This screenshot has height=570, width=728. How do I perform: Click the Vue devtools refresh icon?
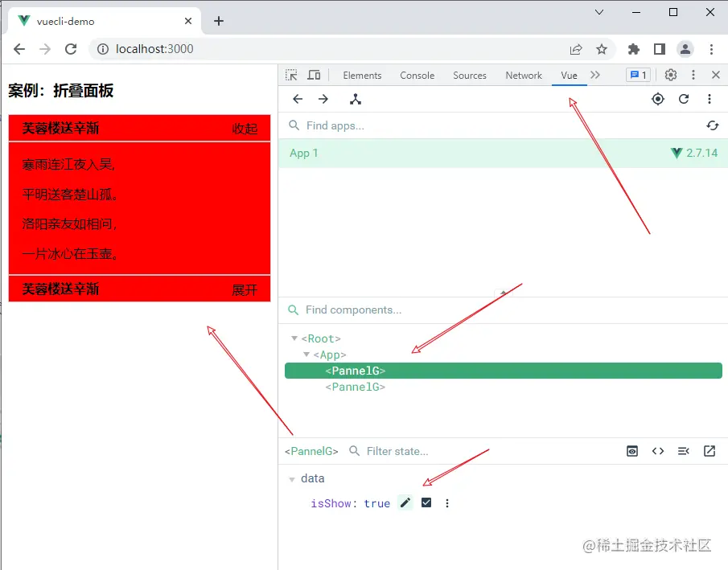point(684,99)
